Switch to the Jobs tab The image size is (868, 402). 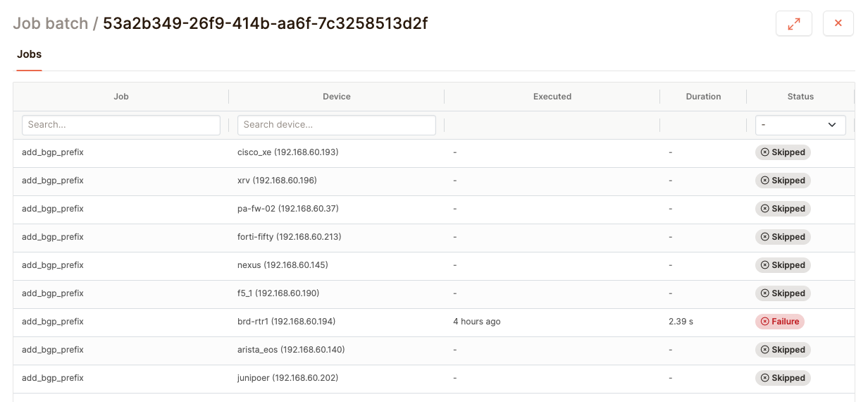[x=30, y=54]
